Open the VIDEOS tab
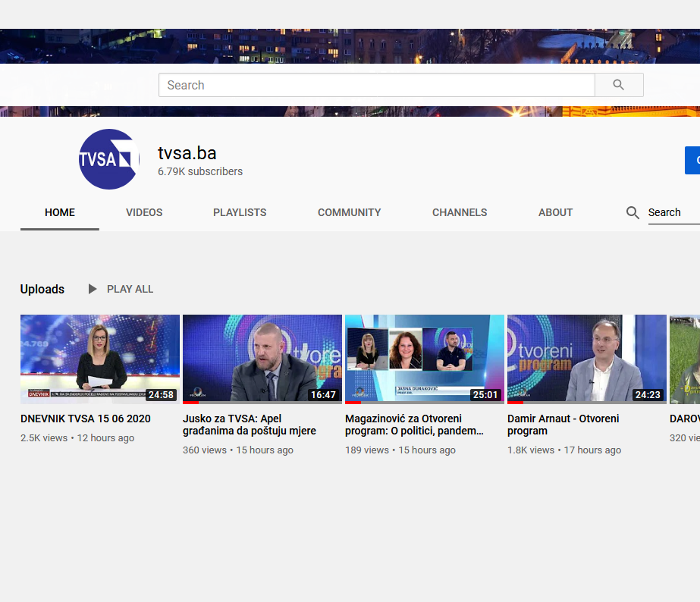Viewport: 700px width, 602px height. [144, 212]
